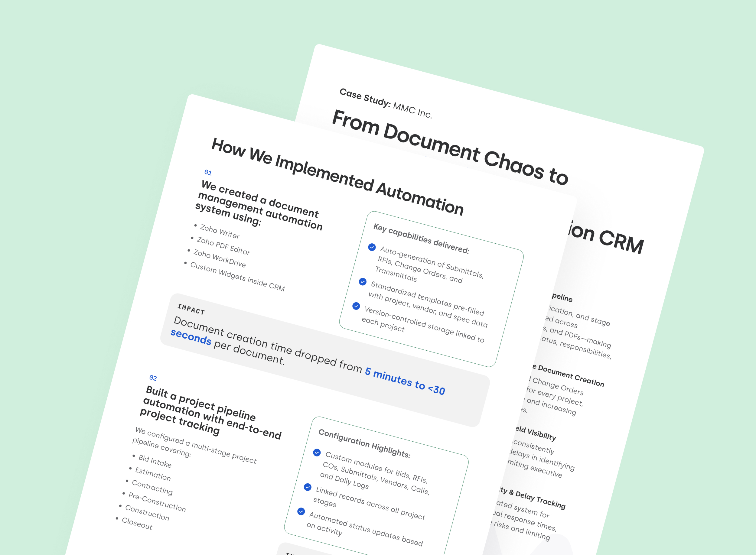The width and height of the screenshot is (756, 555).
Task: Click checkmark icon beside Custom modules for Bids
Action: 317,453
